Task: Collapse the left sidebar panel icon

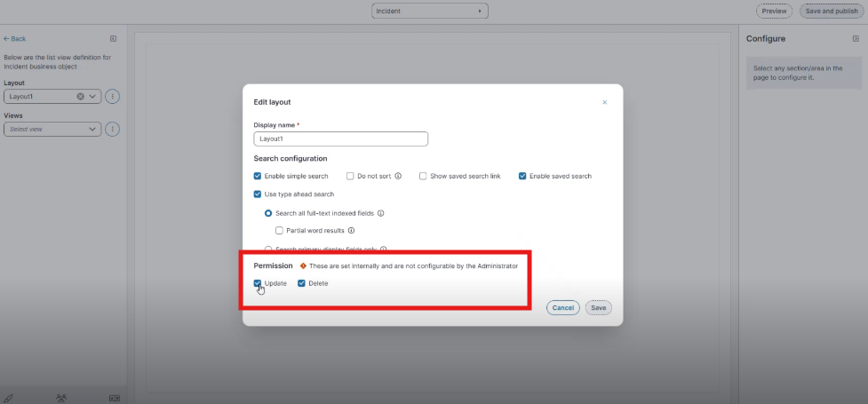Action: [113, 39]
